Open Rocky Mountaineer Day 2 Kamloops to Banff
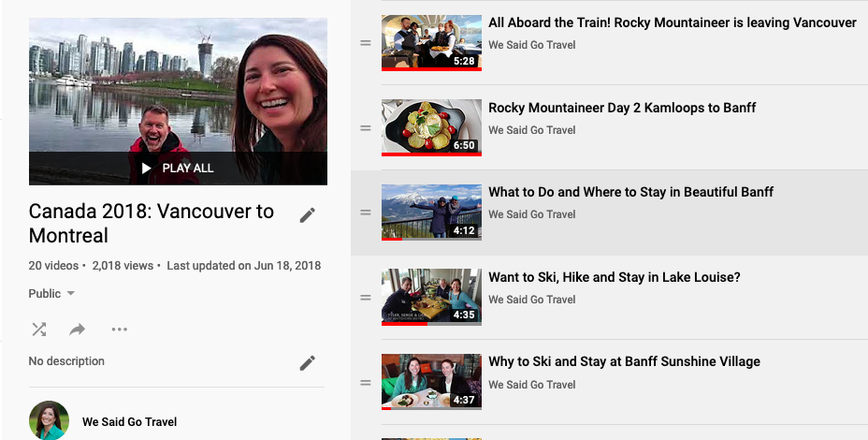 point(622,108)
